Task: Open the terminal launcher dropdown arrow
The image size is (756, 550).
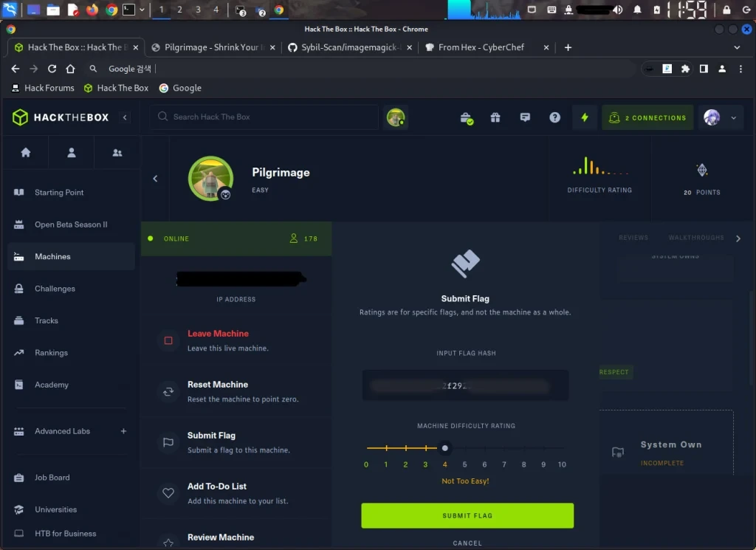Action: point(142,10)
